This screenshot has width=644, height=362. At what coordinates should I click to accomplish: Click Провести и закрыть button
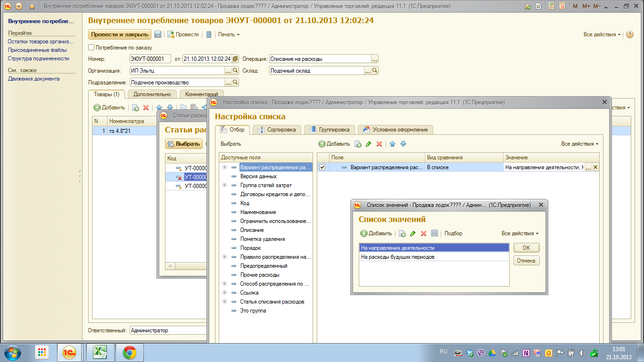click(120, 34)
